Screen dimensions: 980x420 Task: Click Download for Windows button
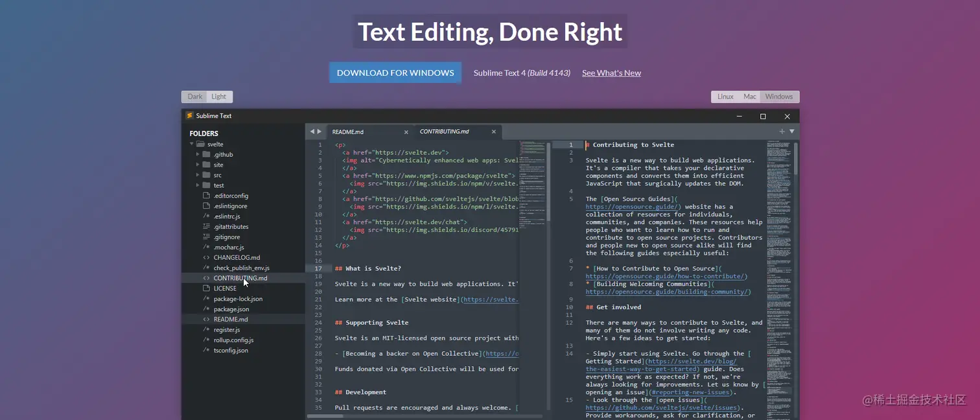click(395, 73)
